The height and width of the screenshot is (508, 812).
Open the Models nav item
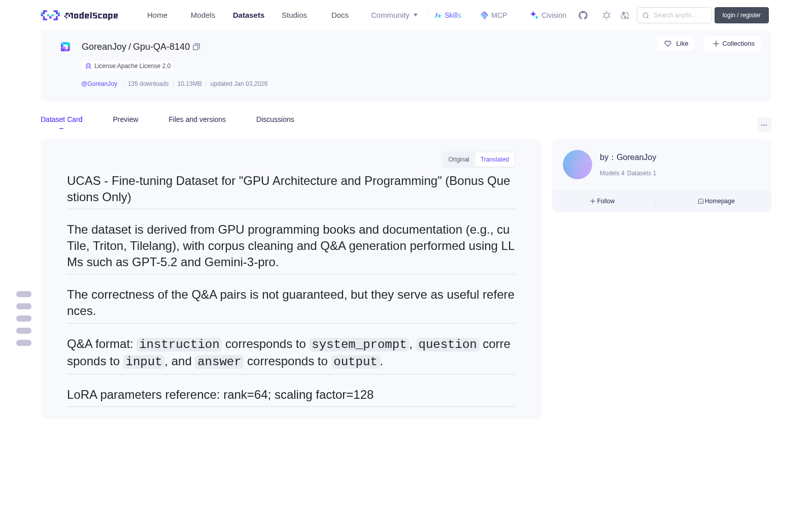click(203, 15)
